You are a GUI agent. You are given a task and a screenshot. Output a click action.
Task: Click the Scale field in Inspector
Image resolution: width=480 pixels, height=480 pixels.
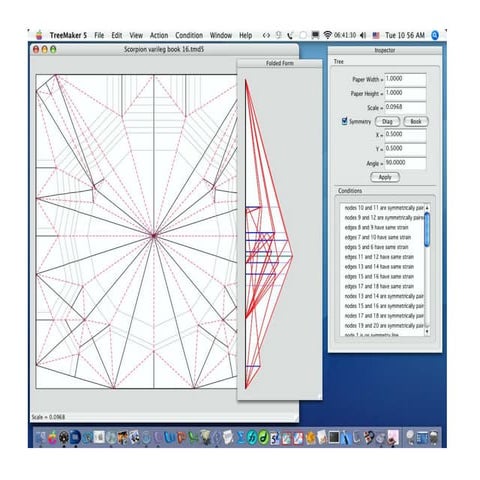coord(405,107)
